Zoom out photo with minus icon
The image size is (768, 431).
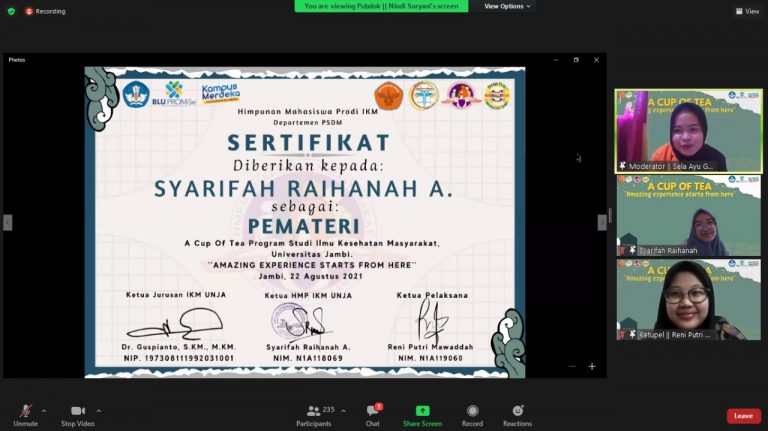572,366
